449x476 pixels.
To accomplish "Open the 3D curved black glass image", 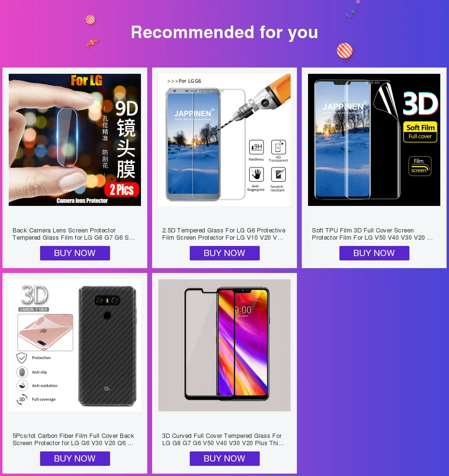I will [x=224, y=345].
